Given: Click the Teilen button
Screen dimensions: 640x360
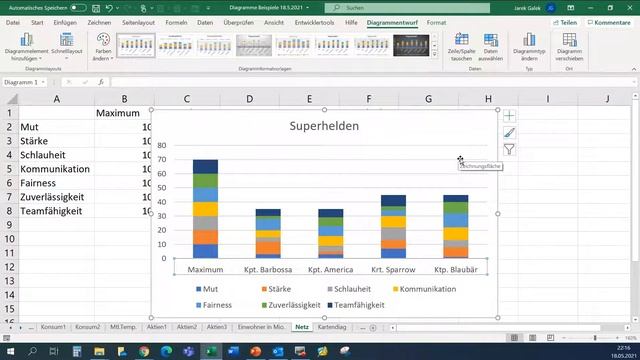Looking at the screenshot, I should point(565,23).
